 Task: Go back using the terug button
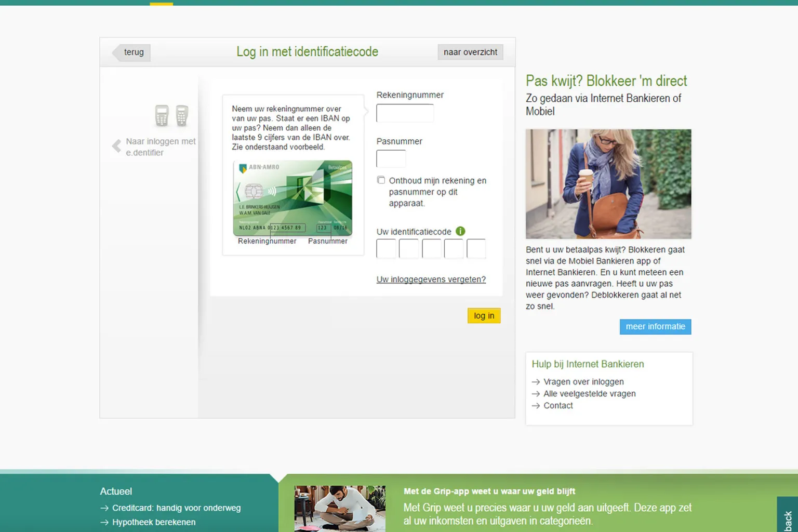pos(133,52)
